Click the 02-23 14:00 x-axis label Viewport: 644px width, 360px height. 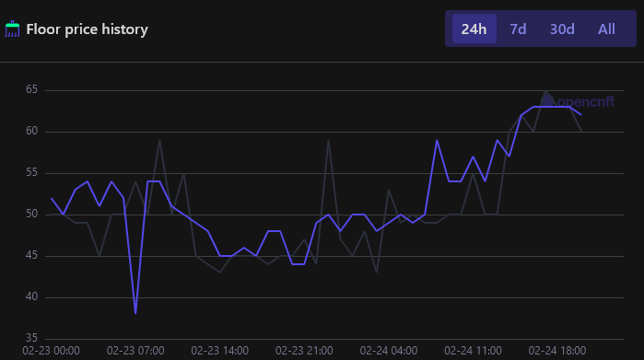(219, 351)
